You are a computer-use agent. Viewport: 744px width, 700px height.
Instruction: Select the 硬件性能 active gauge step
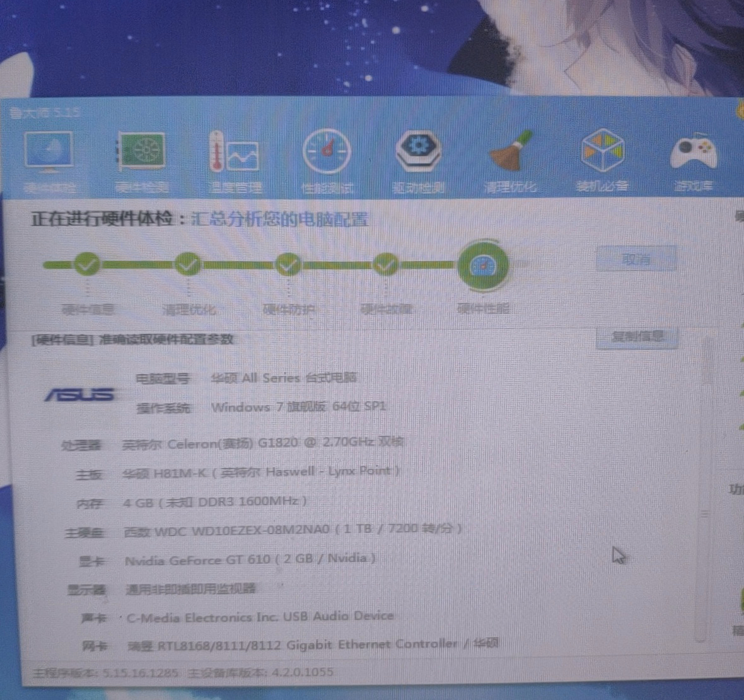tap(483, 265)
